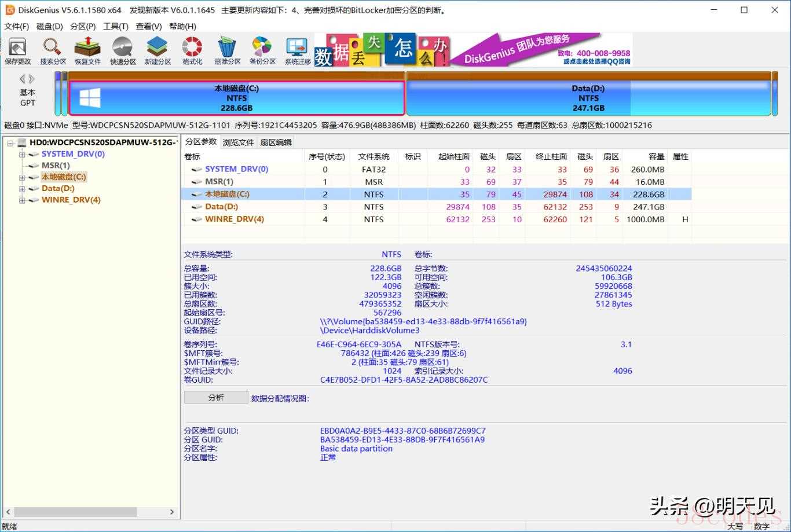Open the 搜索分区 partition search tool
The image size is (791, 532).
tap(53, 51)
